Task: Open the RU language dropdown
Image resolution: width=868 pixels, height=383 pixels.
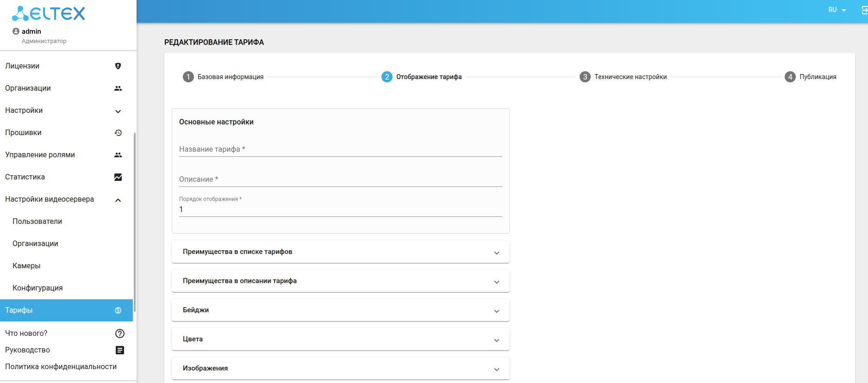Action: pyautogui.click(x=837, y=10)
